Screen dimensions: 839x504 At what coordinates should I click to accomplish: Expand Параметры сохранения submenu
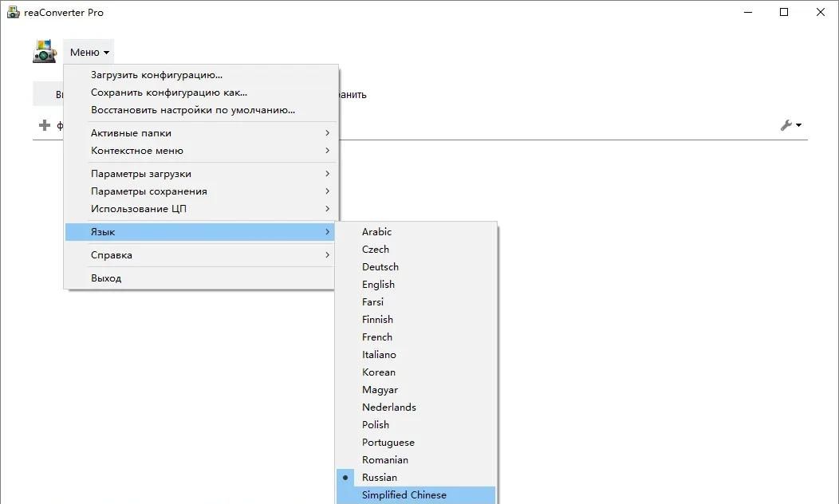coord(201,191)
